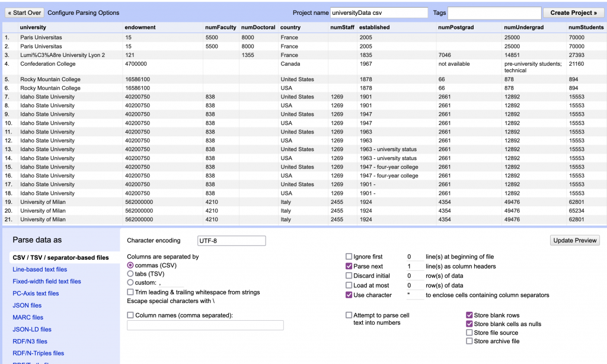607x364 pixels.
Task: Select RDF/N-Triples files format
Action: [39, 353]
